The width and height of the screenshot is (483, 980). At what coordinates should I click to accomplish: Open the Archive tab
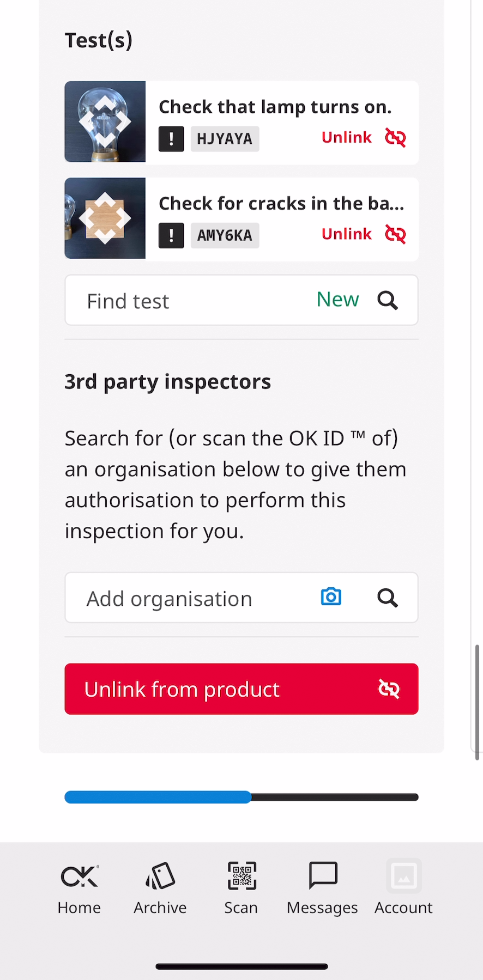[160, 887]
